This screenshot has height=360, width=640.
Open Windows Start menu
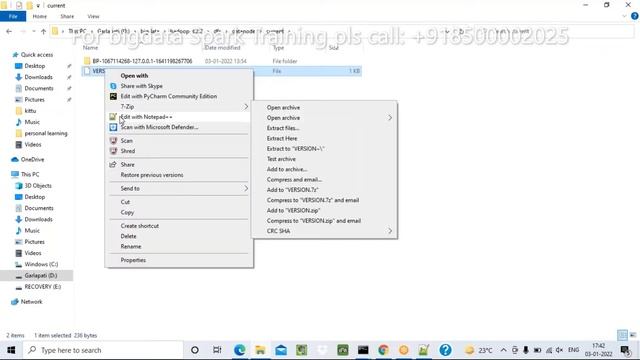pos(11,350)
